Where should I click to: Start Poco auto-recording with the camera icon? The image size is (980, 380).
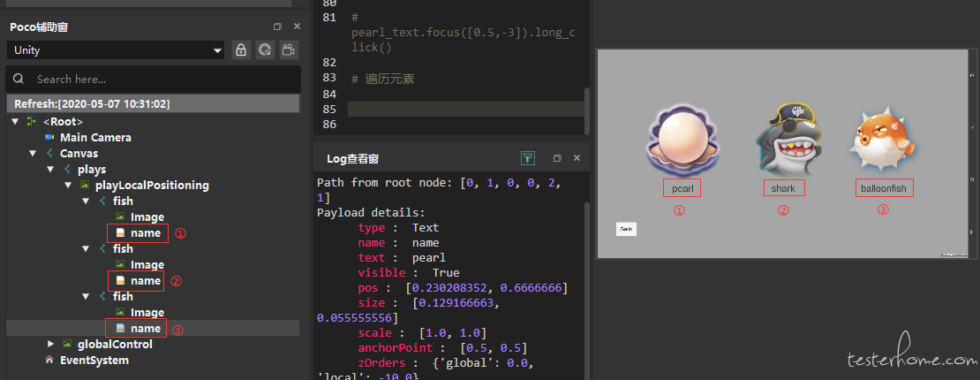289,50
